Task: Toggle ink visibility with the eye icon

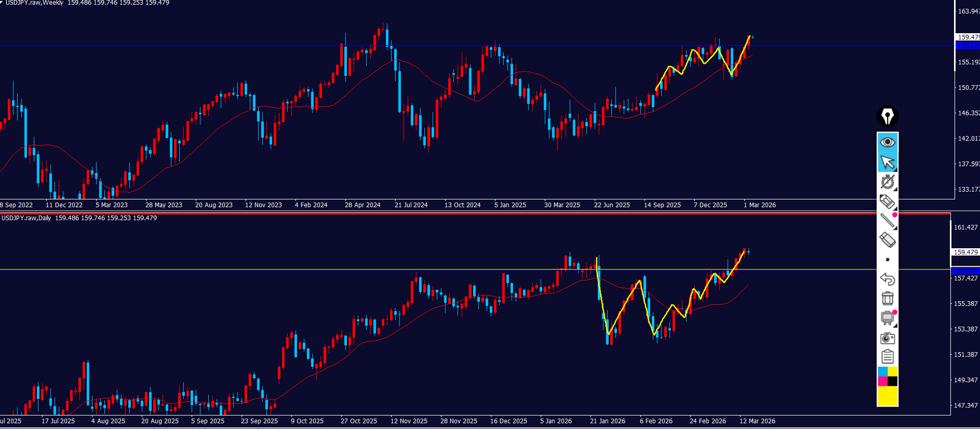Action: (888, 142)
